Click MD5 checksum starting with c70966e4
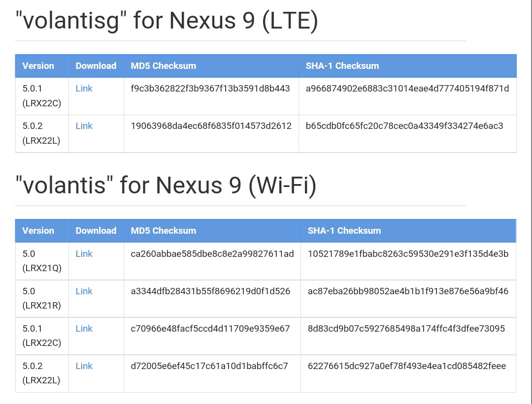532x404 pixels. click(x=210, y=329)
